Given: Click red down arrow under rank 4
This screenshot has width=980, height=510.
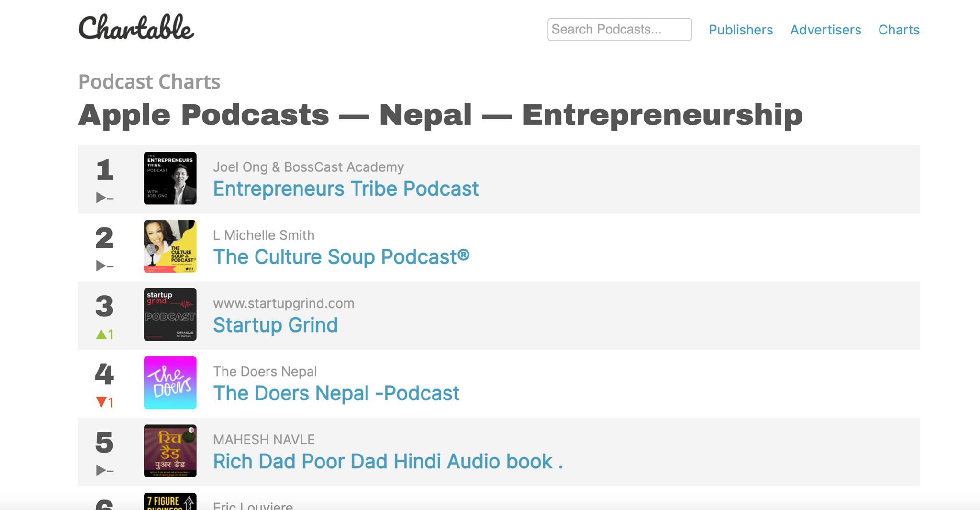Looking at the screenshot, I should (x=101, y=402).
